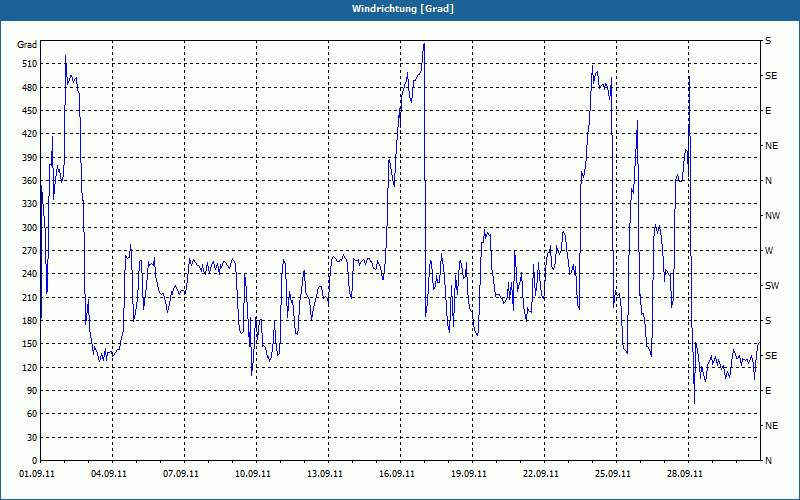Image resolution: width=800 pixels, height=500 pixels.
Task: Select the y-axis value '510'
Action: 30,64
